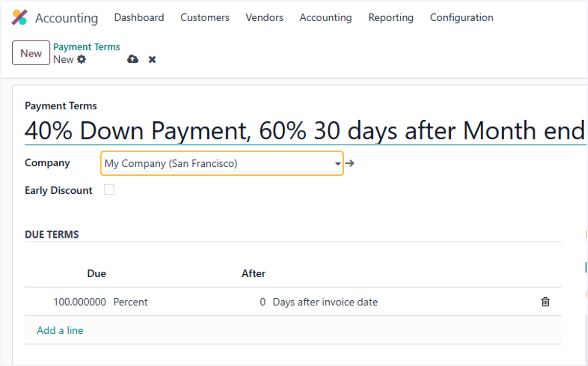This screenshot has width=588, height=366.
Task: Open the Vendors menu
Action: (x=265, y=18)
